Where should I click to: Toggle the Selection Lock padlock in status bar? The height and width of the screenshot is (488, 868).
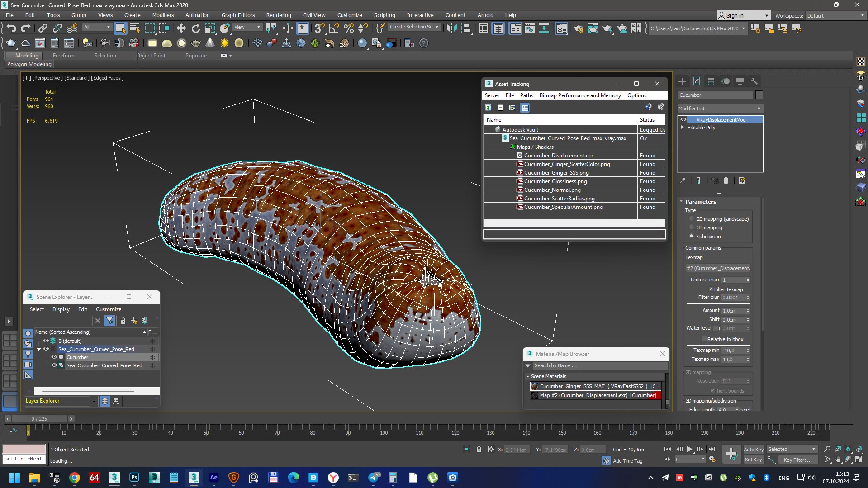click(x=479, y=449)
